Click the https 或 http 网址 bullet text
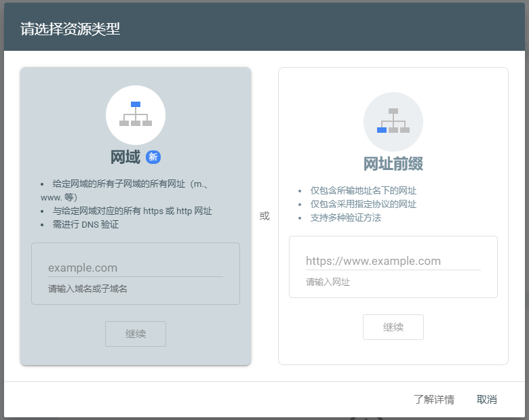The image size is (529, 420). coord(132,211)
